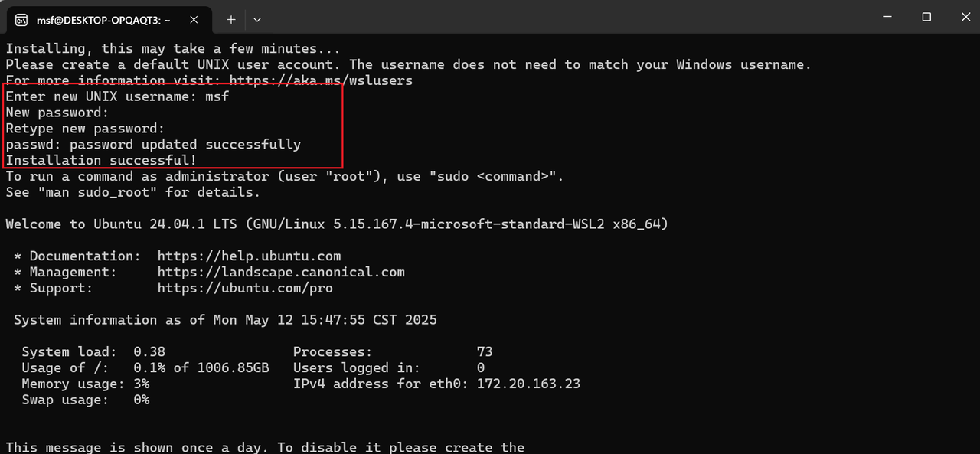Open the landscape.canonical.com management link

coord(281,272)
